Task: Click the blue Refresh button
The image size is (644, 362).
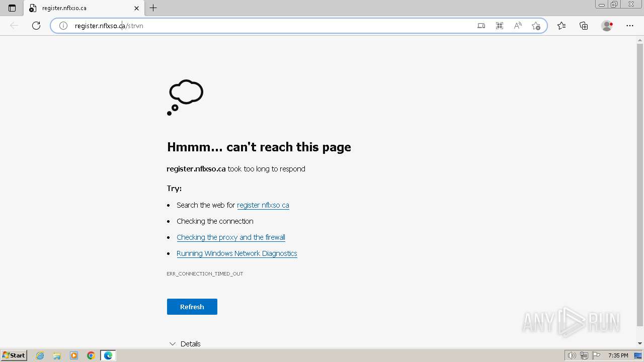Action: point(192,307)
